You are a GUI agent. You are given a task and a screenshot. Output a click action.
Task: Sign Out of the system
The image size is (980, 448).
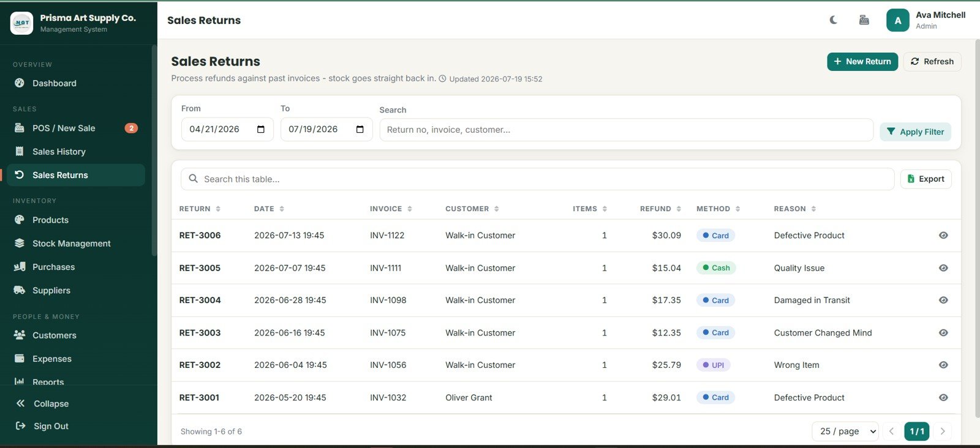pos(43,426)
